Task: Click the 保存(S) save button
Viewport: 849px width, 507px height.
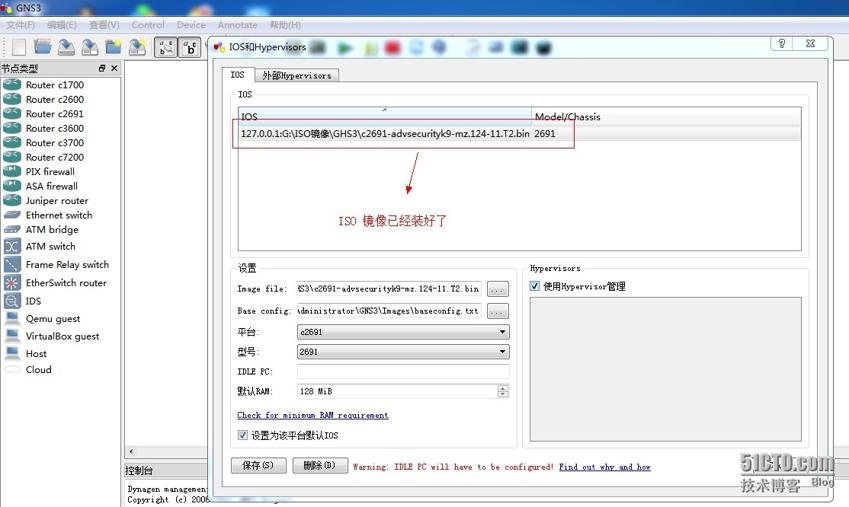Action: tap(258, 465)
